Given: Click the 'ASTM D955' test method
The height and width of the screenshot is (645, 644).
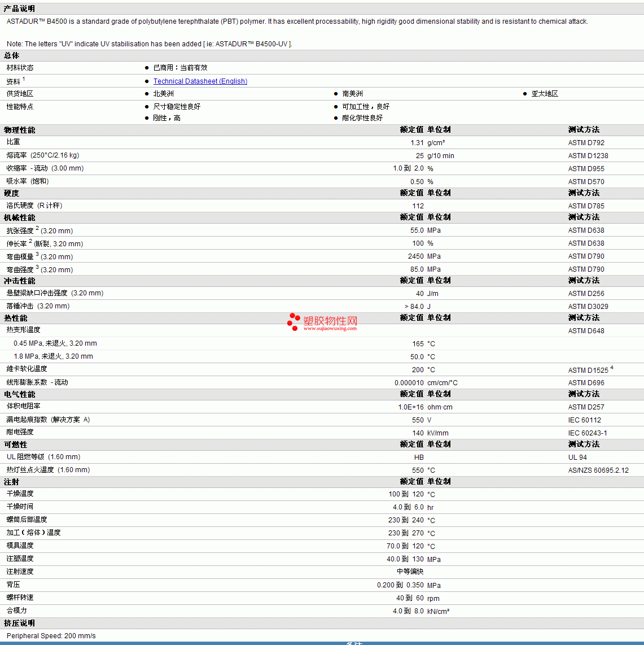Looking at the screenshot, I should (x=586, y=169).
